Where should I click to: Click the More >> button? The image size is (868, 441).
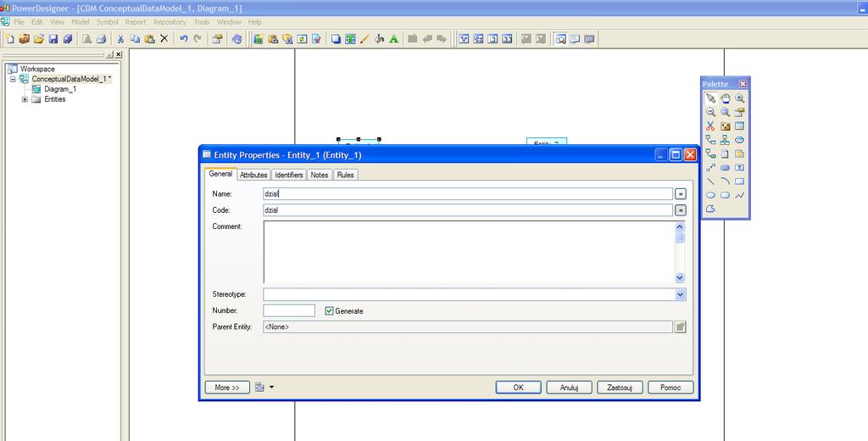click(x=227, y=388)
